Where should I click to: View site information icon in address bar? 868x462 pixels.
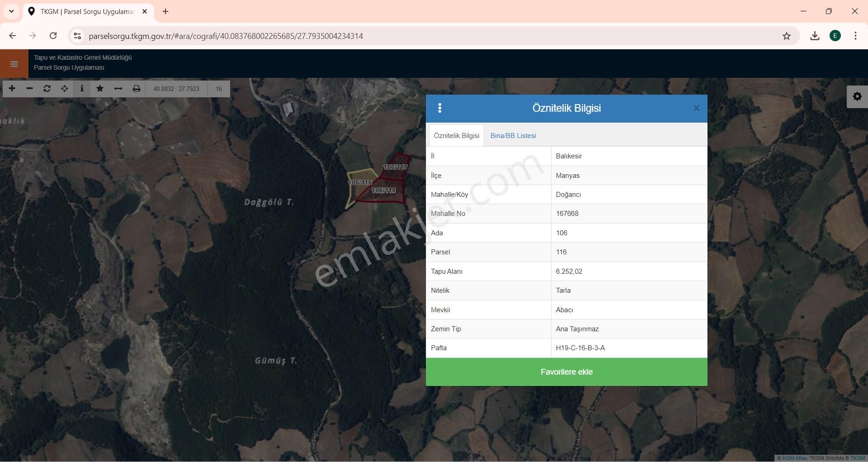[77, 36]
